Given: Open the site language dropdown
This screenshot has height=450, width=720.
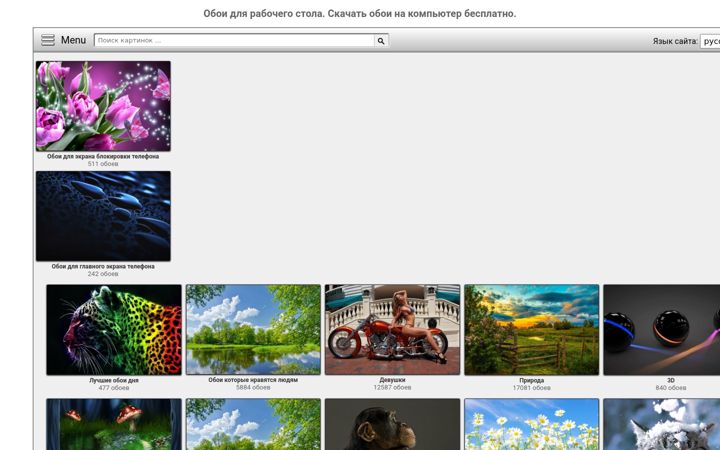Looking at the screenshot, I should [x=710, y=41].
